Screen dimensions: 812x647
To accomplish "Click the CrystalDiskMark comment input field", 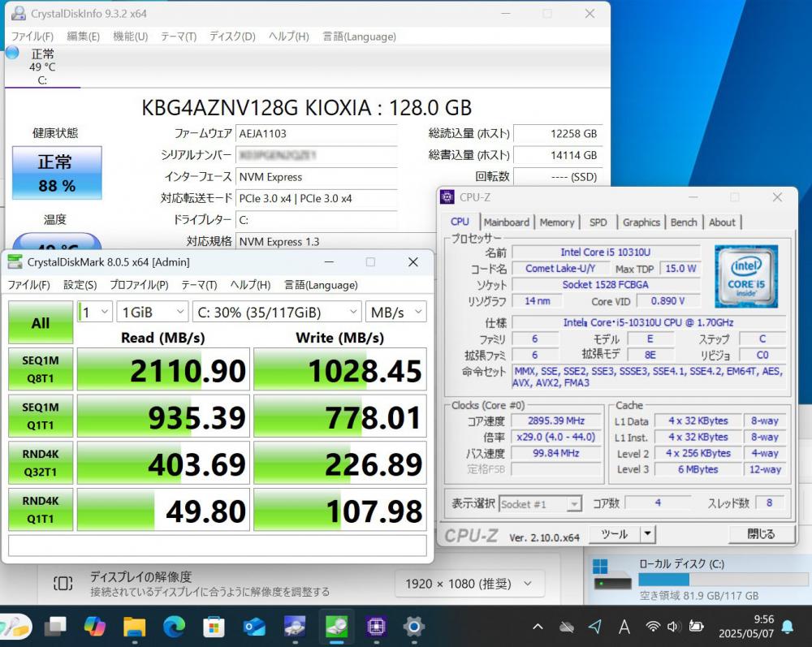I will click(217, 545).
